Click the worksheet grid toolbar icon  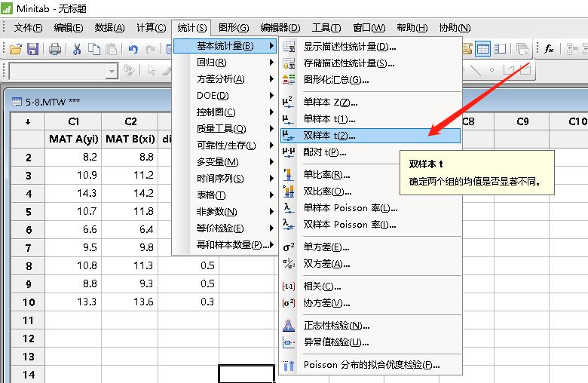[x=482, y=49]
